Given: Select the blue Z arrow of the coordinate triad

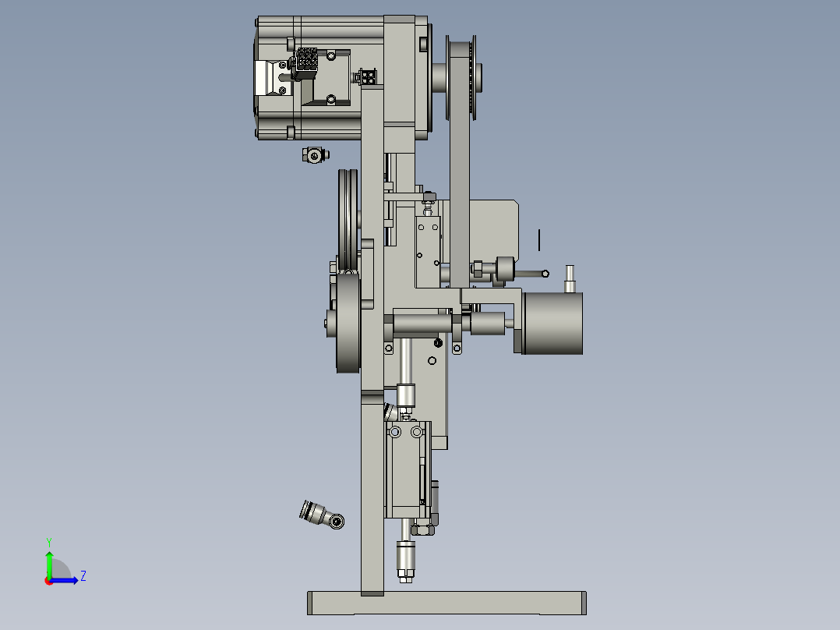Looking at the screenshot, I should click(x=64, y=581).
